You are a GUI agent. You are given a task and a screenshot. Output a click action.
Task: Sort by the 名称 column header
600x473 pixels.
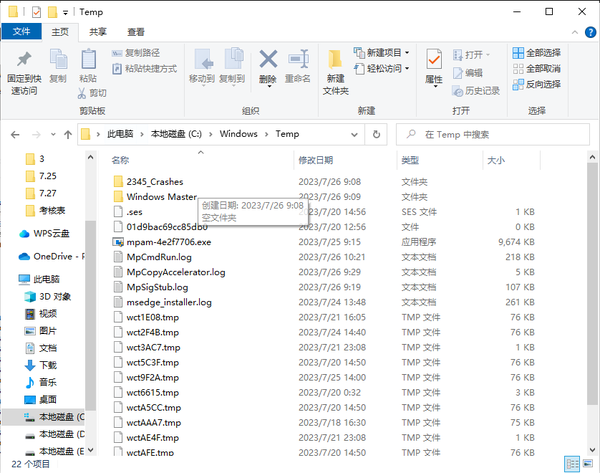pos(120,160)
